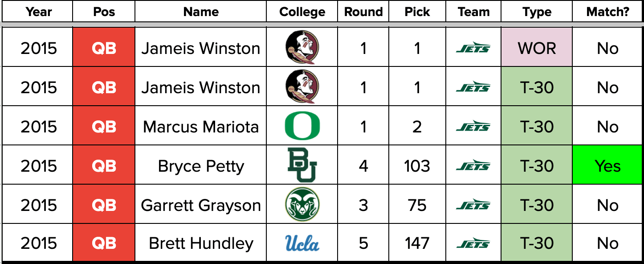Select the Match? column header

pyautogui.click(x=608, y=12)
